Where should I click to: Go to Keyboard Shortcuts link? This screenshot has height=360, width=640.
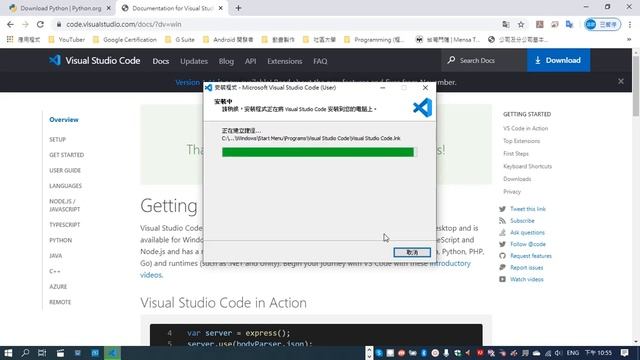(527, 166)
